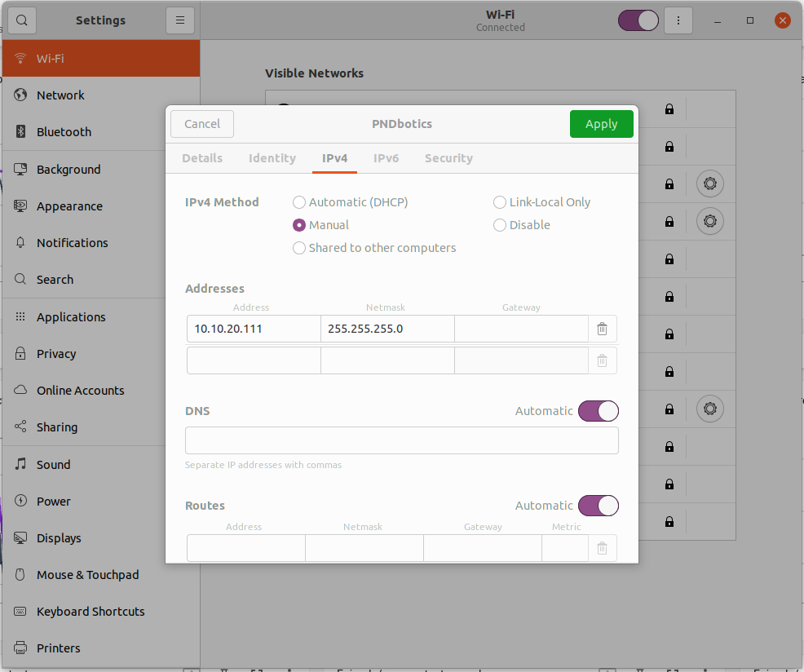
Task: Switch to the Security tab
Action: coord(448,158)
